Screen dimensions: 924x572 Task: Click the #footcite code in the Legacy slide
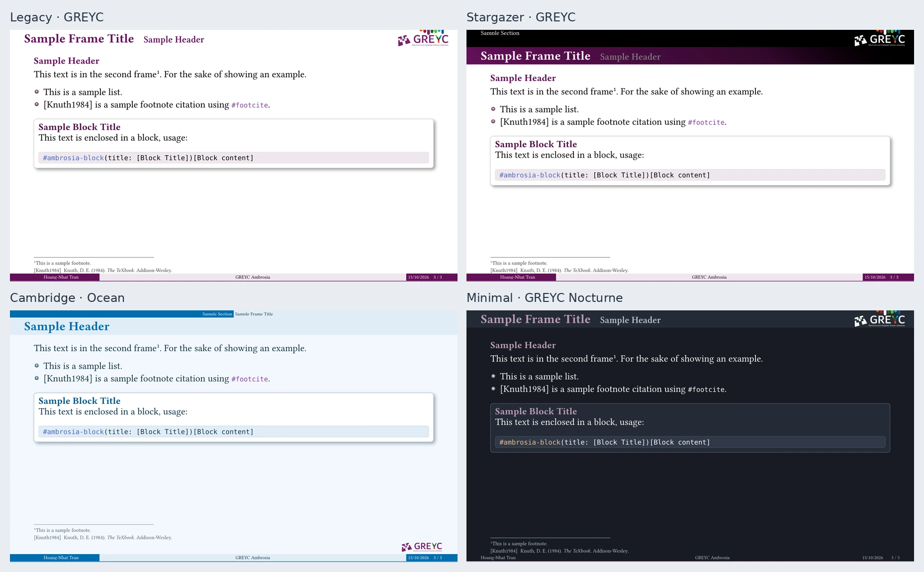point(250,105)
